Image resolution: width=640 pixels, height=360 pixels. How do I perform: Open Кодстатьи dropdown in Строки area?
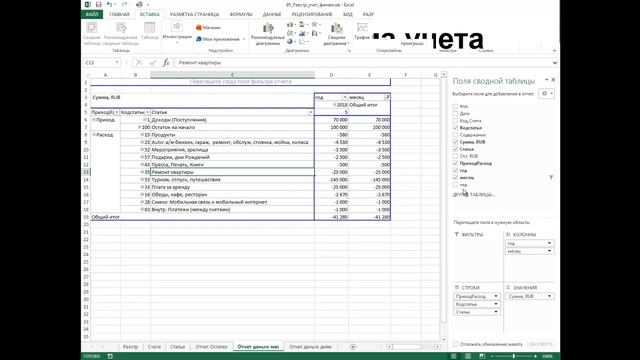496,304
